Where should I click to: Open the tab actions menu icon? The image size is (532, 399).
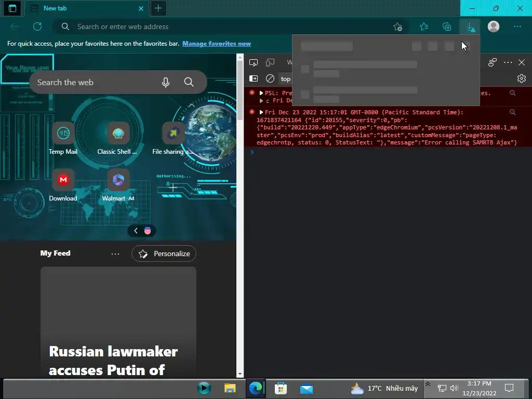[12, 8]
